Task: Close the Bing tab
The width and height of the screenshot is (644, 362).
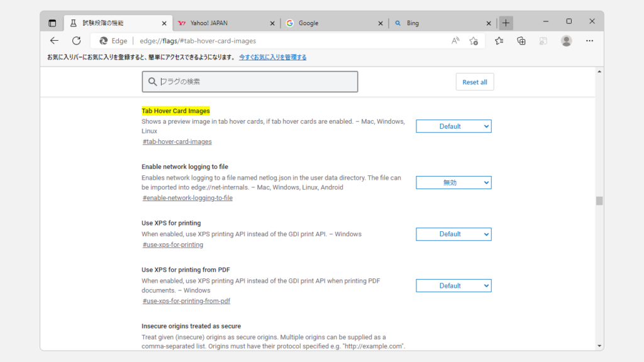Action: click(x=488, y=23)
